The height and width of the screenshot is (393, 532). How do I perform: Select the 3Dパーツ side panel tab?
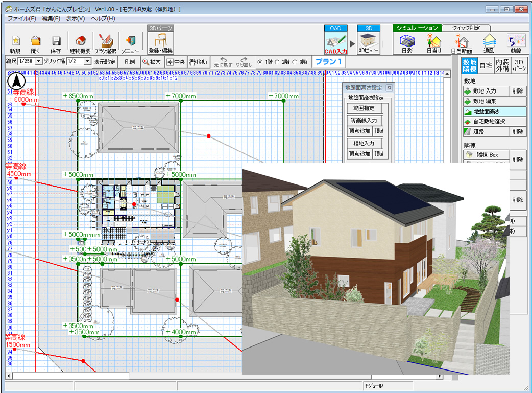coord(519,65)
